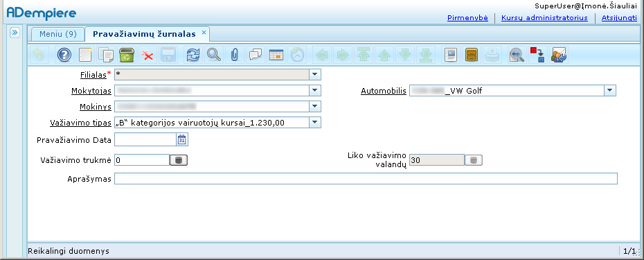Open active workflows red and blue squares icon
The image size is (644, 260).
coord(537,55)
